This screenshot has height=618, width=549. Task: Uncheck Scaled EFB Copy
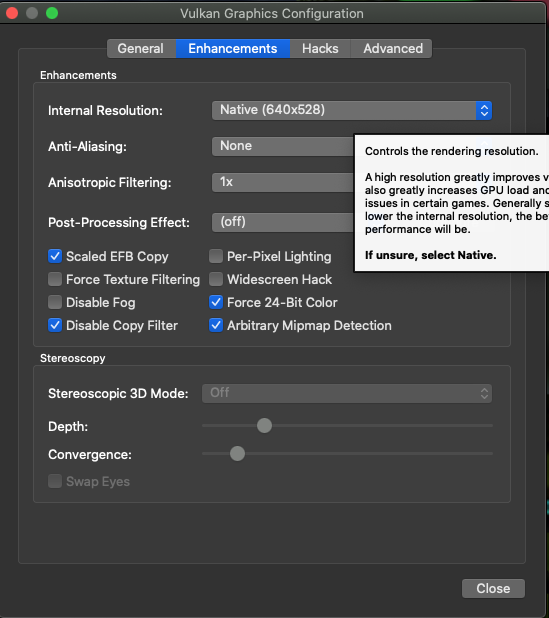tap(55, 256)
